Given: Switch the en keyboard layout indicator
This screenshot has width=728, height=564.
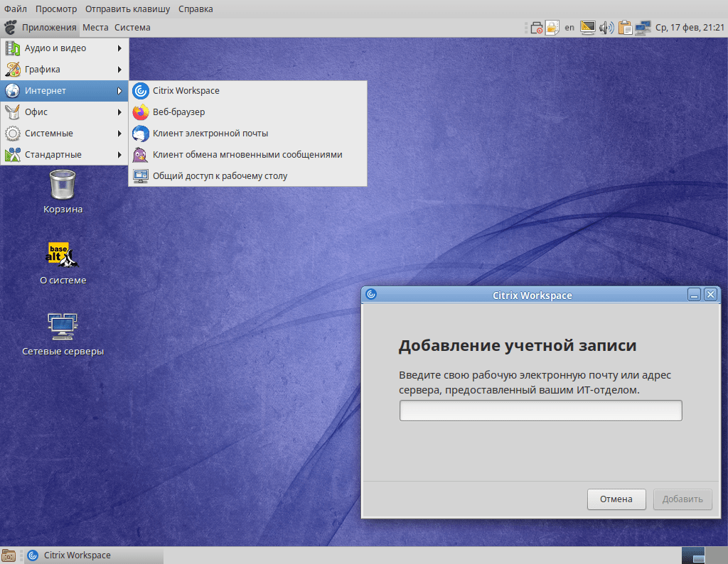Looking at the screenshot, I should pyautogui.click(x=569, y=27).
